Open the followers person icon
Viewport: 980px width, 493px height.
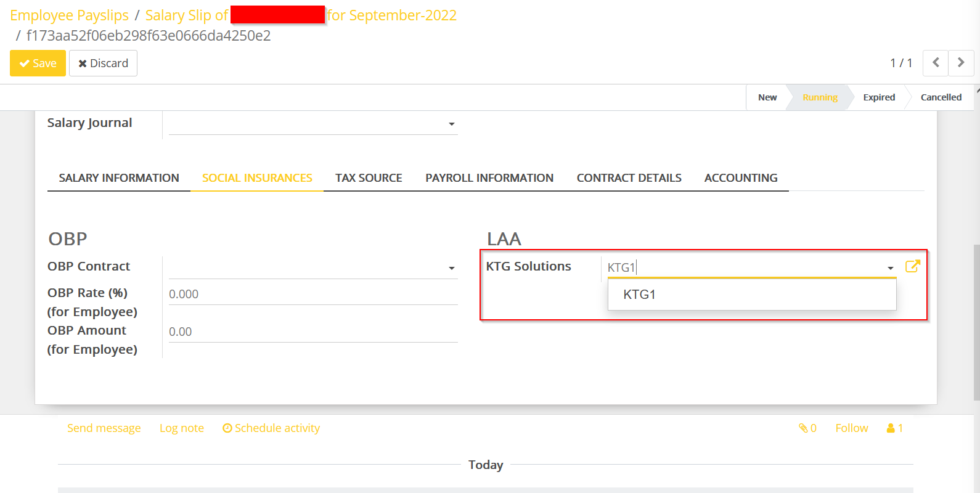(894, 428)
